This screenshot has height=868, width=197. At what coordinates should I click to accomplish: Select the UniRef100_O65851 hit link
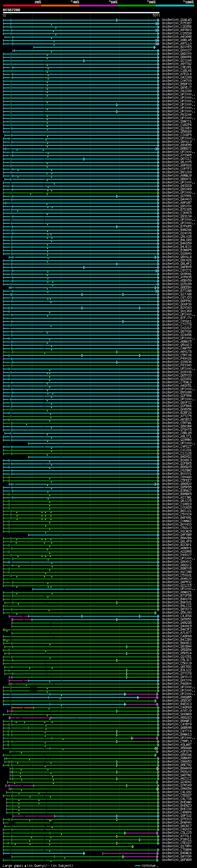coord(176,620)
